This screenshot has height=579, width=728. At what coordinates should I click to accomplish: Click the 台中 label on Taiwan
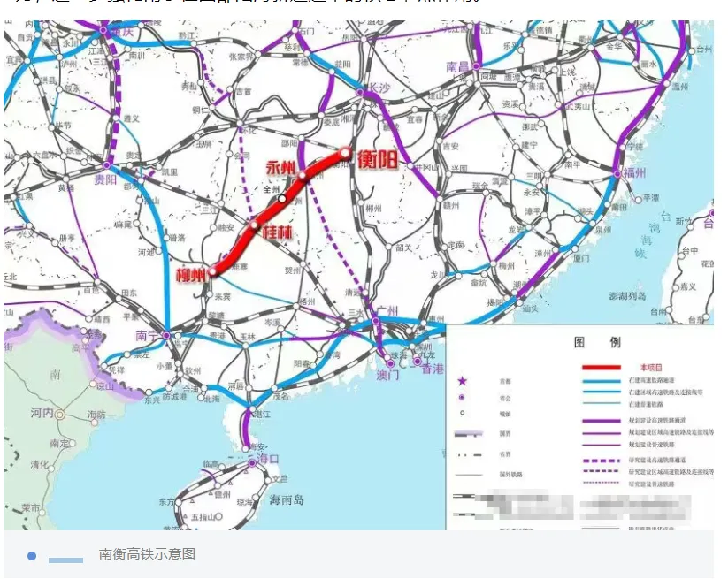pyautogui.click(x=690, y=250)
